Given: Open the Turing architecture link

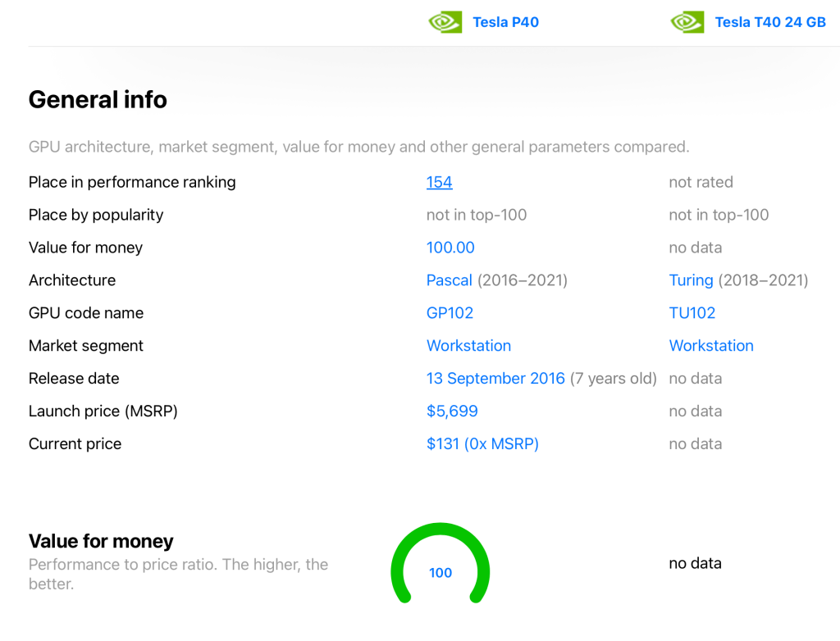Looking at the screenshot, I should [x=691, y=280].
